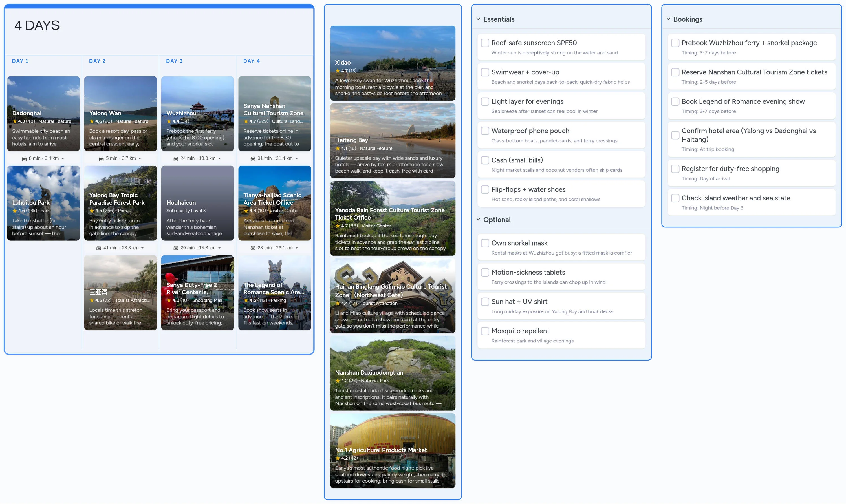Image resolution: width=846 pixels, height=504 pixels.
Task: Open travel mode dropdown for 41 min · 28.8 km
Action: click(142, 248)
